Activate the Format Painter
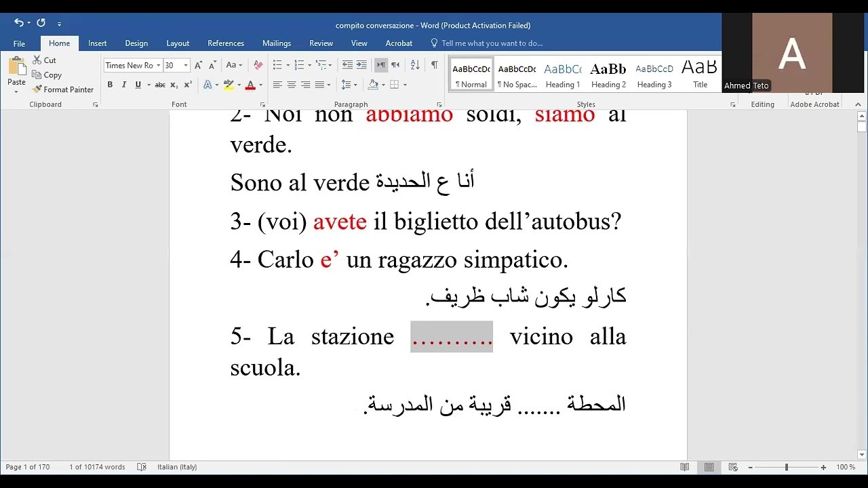Viewport: 868px width, 488px height. click(63, 89)
